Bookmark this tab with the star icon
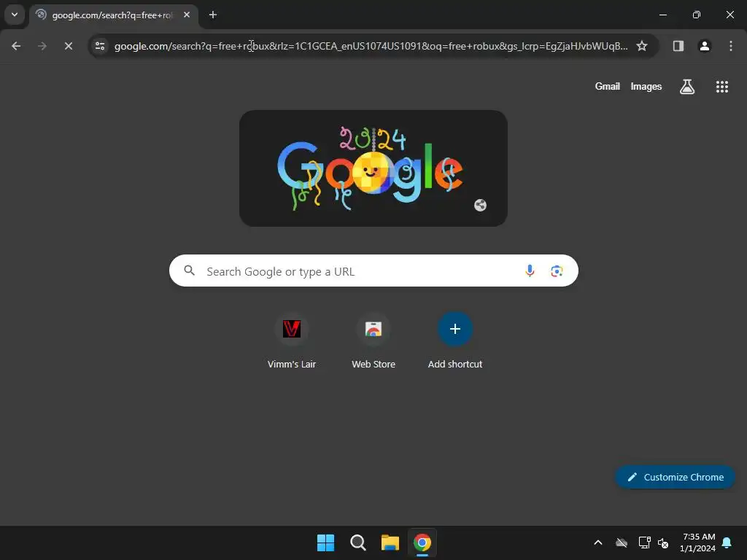The height and width of the screenshot is (560, 747). pyautogui.click(x=642, y=46)
